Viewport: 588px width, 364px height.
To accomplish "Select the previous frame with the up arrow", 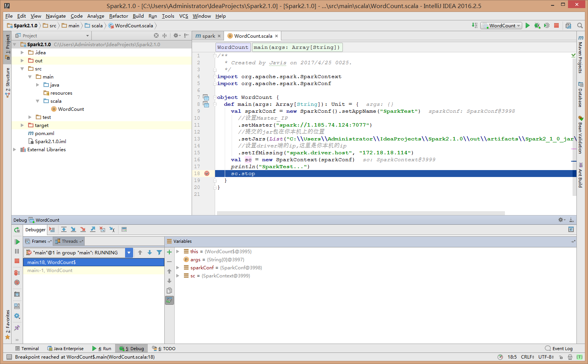I will 140,252.
